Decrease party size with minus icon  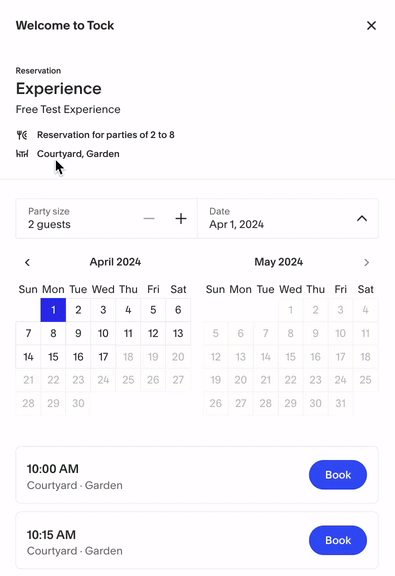[x=149, y=219]
